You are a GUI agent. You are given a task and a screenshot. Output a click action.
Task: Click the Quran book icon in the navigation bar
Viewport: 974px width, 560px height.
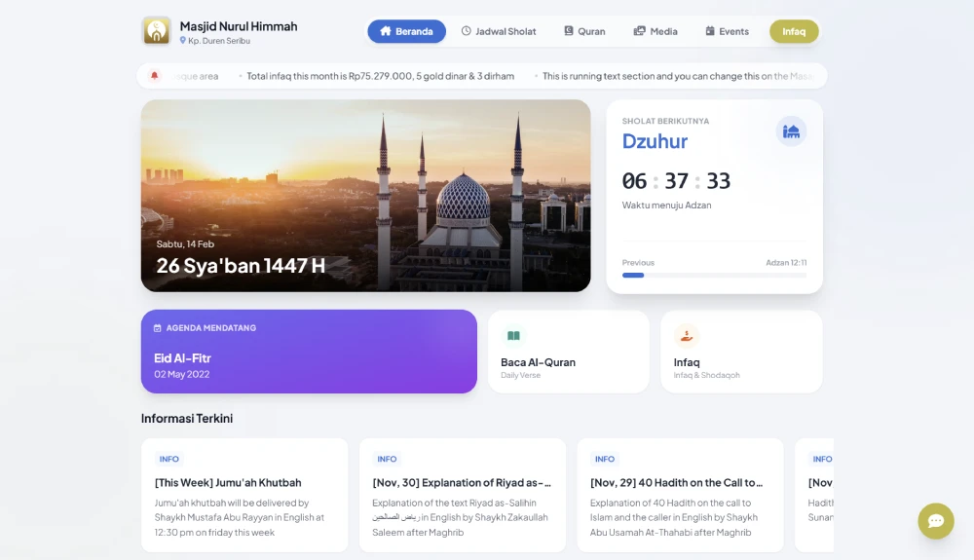tap(569, 31)
